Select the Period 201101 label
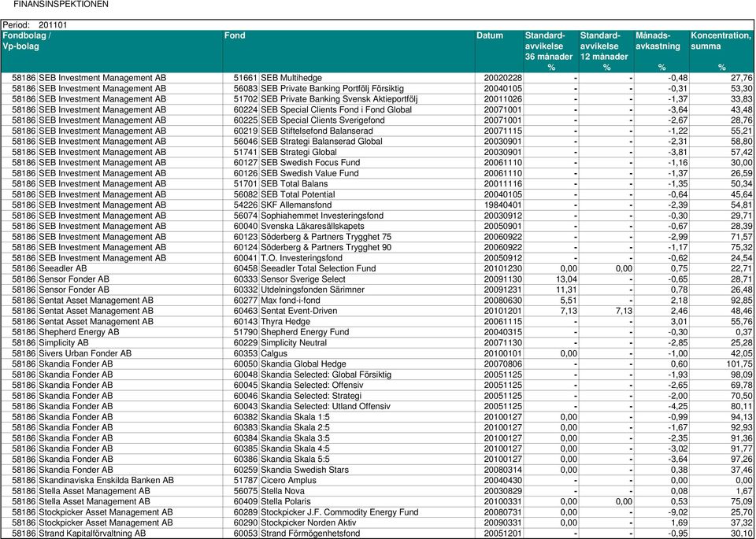This screenshot has width=756, height=539. [35, 24]
